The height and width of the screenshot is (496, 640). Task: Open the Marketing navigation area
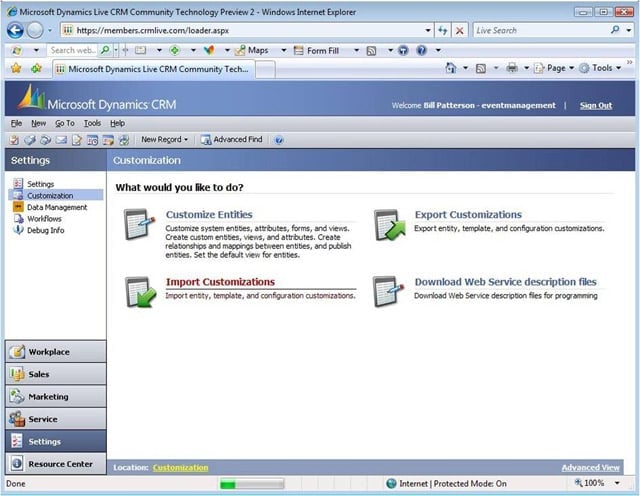[x=56, y=396]
